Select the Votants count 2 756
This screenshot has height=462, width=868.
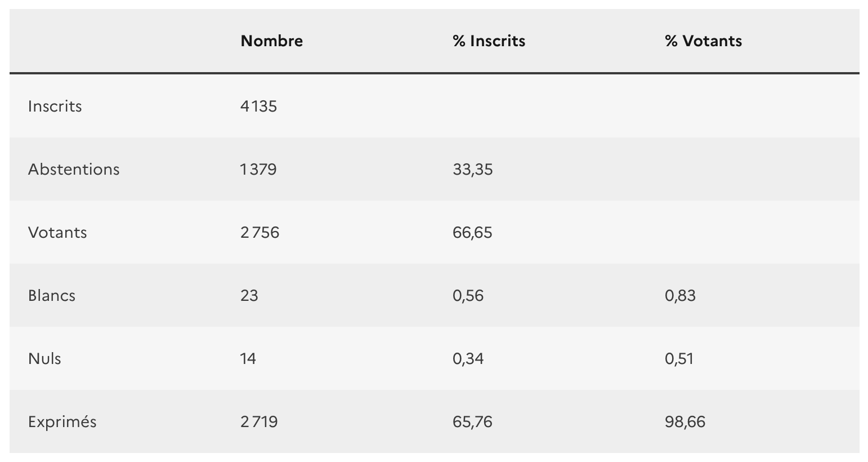click(259, 233)
